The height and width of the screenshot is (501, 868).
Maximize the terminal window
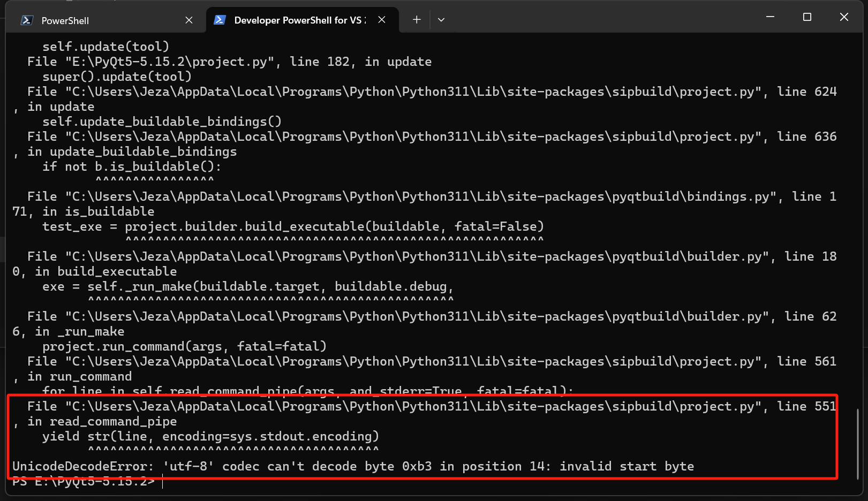coord(807,17)
